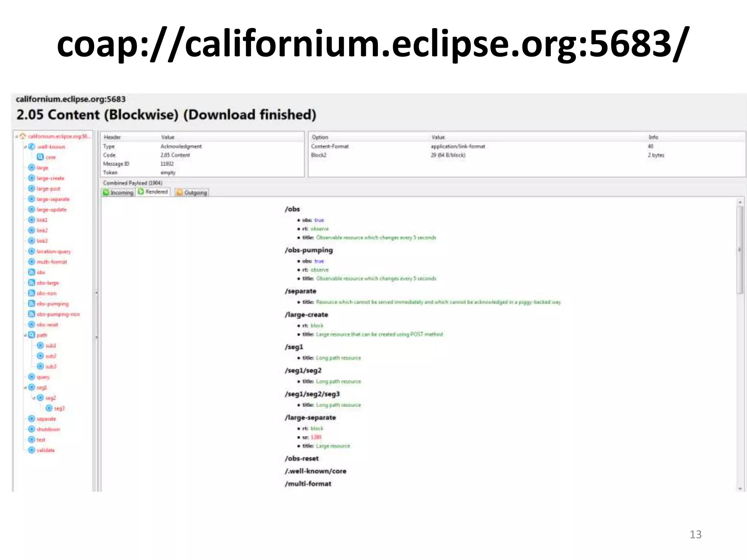The width and height of the screenshot is (747, 560).
Task: Collapse the seg2 subtree
Action: tap(34, 398)
